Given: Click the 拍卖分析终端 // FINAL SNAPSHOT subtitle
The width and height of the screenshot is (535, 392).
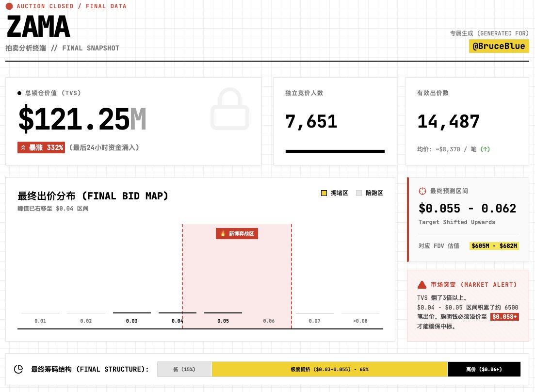Looking at the screenshot, I should [x=63, y=48].
